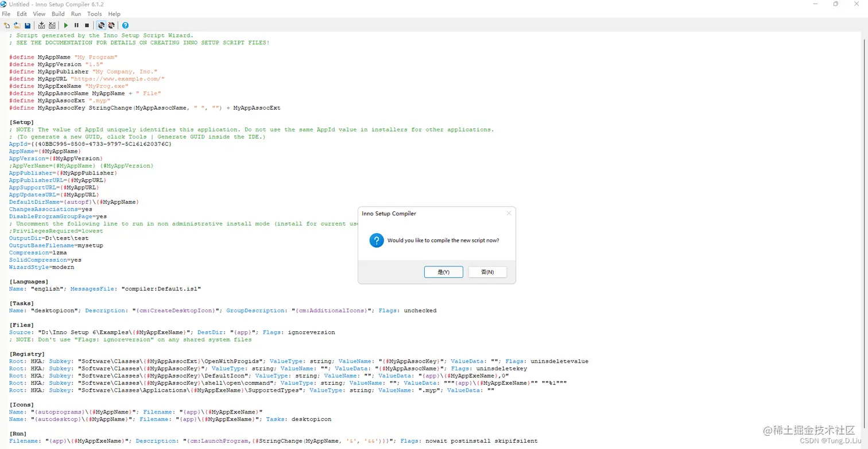
Task: Click the DefaultIcon registry line
Action: pos(259,376)
